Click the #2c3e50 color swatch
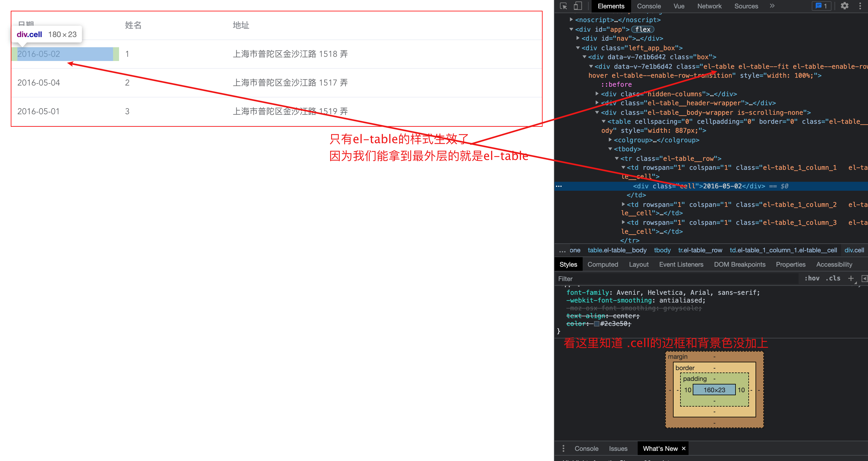This screenshot has width=868, height=461. pos(596,323)
